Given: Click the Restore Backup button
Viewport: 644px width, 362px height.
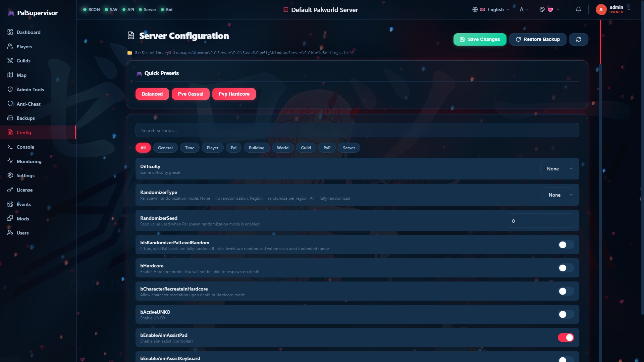Looking at the screenshot, I should pyautogui.click(x=538, y=39).
